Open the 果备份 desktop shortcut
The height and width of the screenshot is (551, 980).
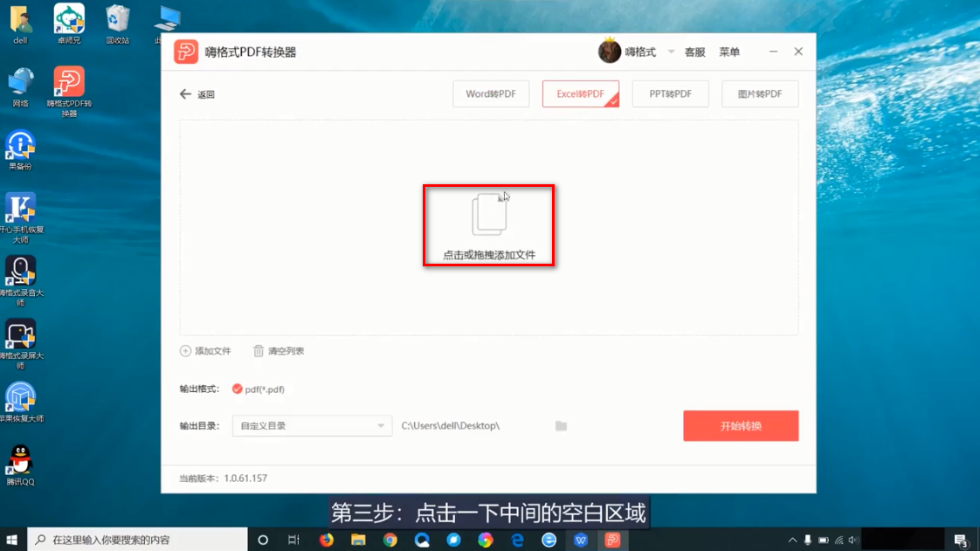pyautogui.click(x=20, y=145)
